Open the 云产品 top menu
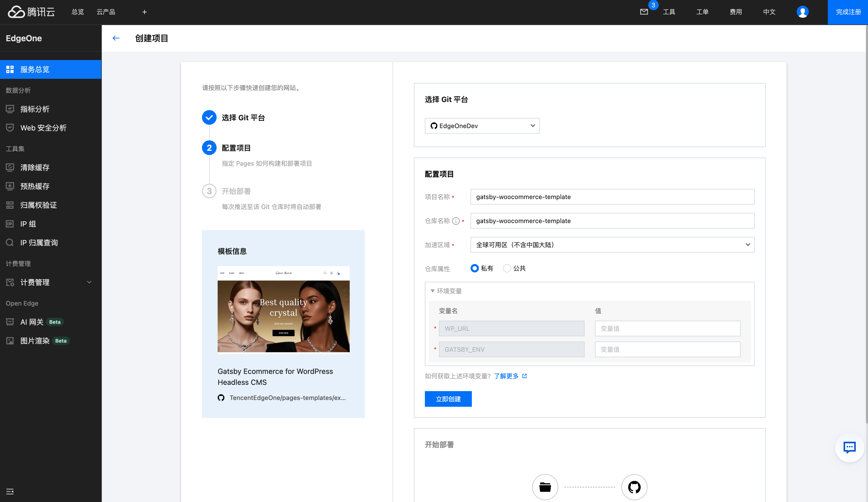This screenshot has width=868, height=502. [106, 12]
